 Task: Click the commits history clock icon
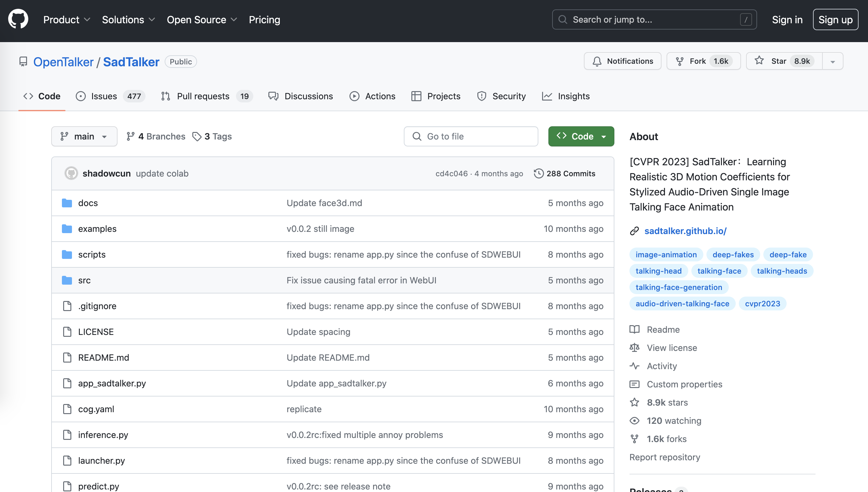click(538, 173)
